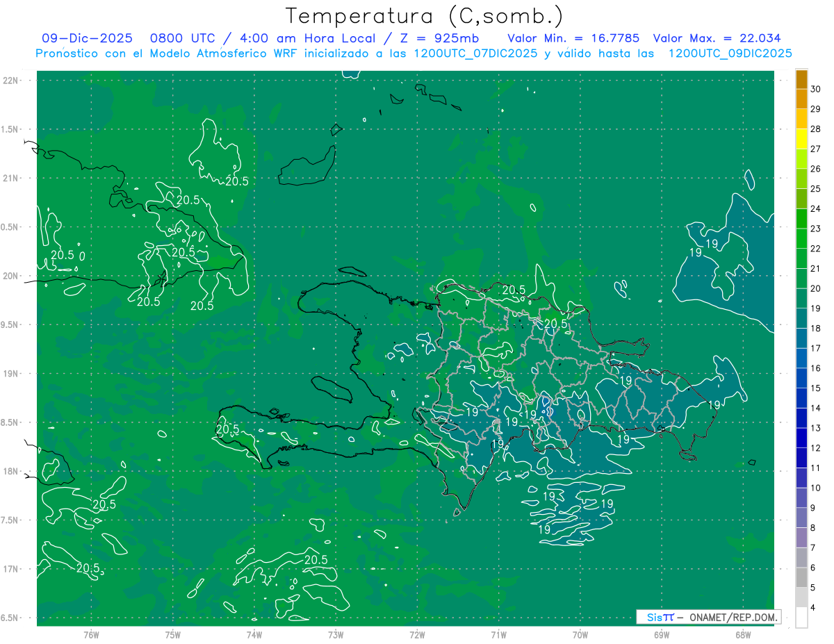Click the "Sis" logo text in credit box

[x=654, y=616]
